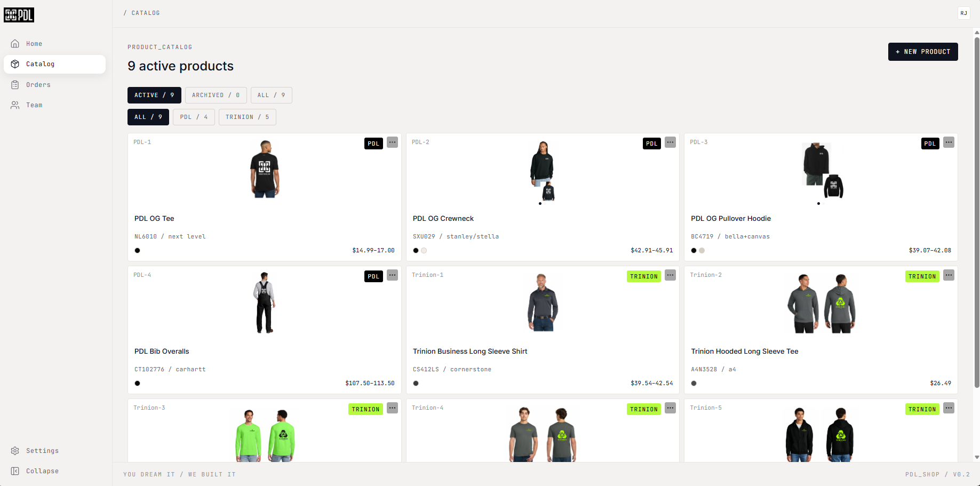980x486 pixels.
Task: Click the Catalog breadcrumb
Action: point(146,13)
